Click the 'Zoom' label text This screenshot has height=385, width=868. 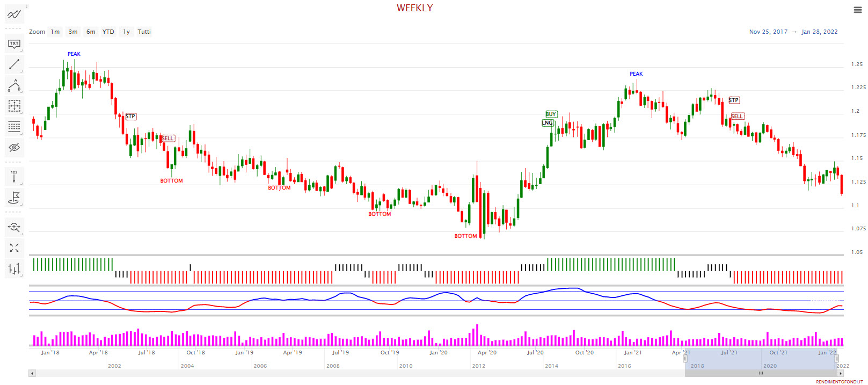37,32
